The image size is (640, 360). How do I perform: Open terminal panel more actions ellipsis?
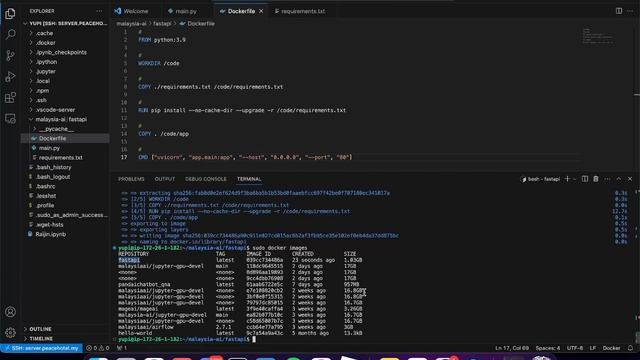click(x=607, y=179)
